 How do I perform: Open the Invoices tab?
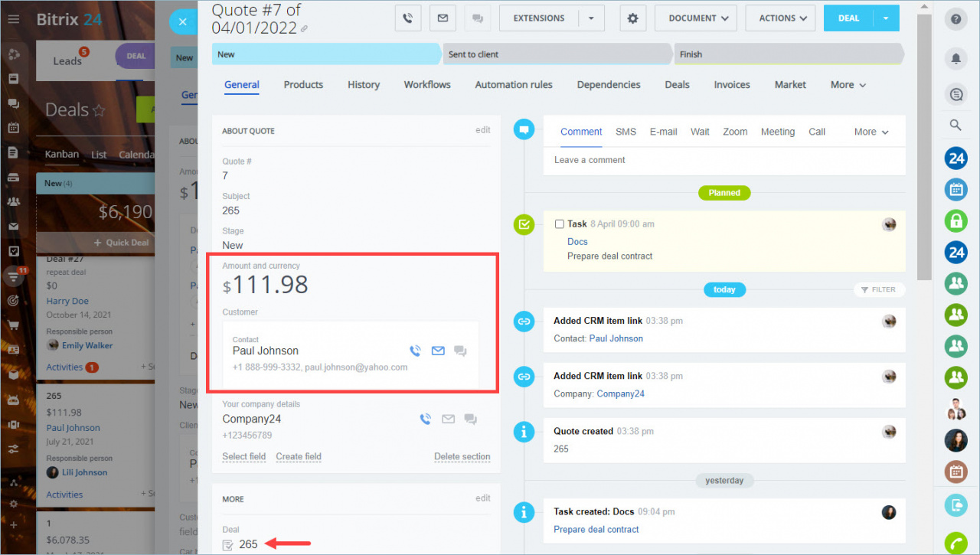[x=732, y=85]
